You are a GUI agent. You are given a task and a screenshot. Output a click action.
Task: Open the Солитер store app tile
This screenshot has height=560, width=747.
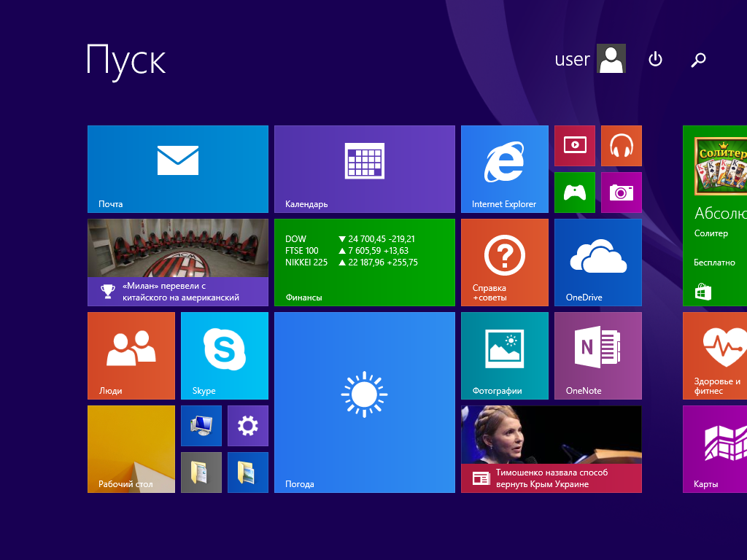coord(715,216)
